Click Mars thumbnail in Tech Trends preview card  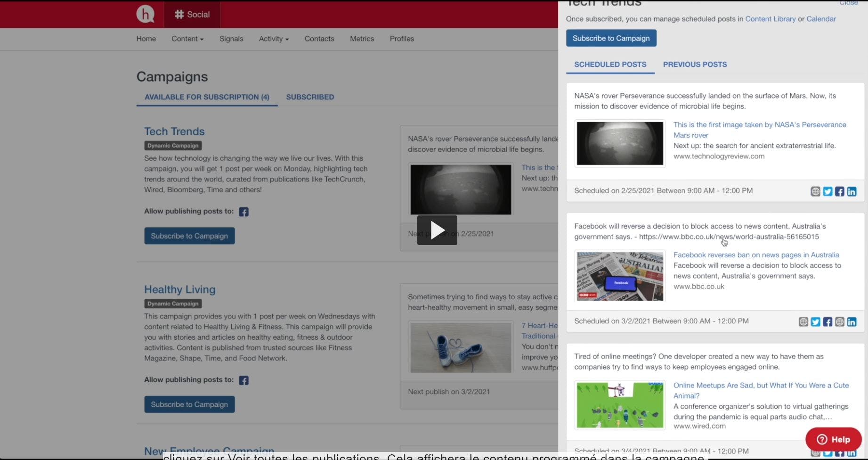461,189
